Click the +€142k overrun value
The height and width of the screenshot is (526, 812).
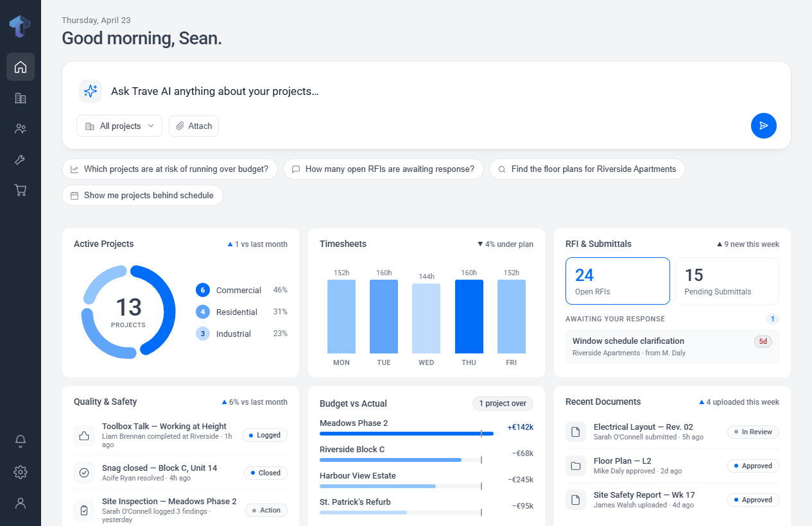[x=520, y=427]
